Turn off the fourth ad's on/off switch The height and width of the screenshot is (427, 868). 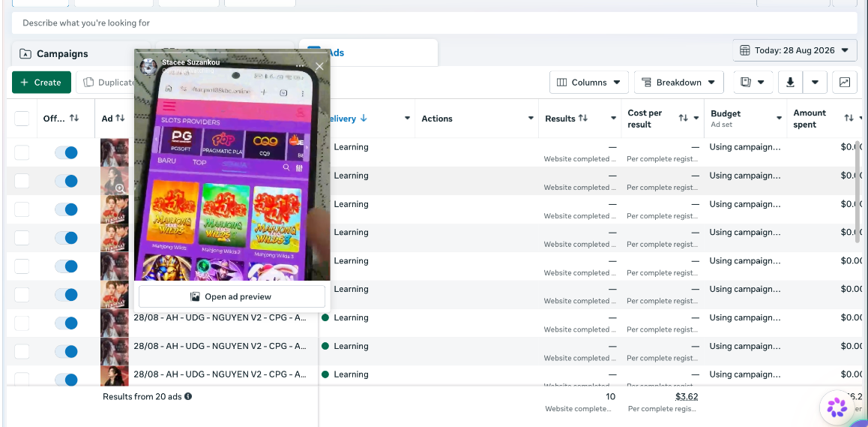pos(66,238)
